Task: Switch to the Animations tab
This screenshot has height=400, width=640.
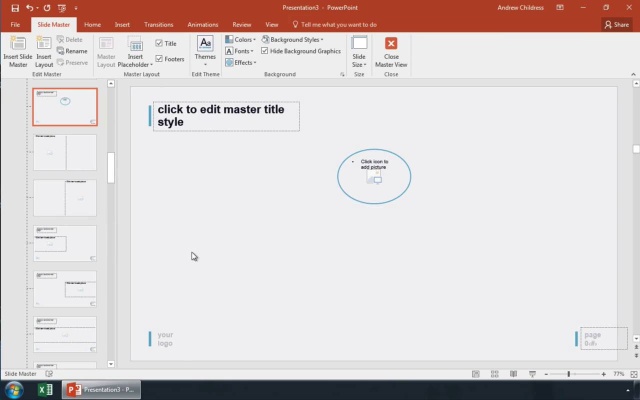Action: (203, 24)
